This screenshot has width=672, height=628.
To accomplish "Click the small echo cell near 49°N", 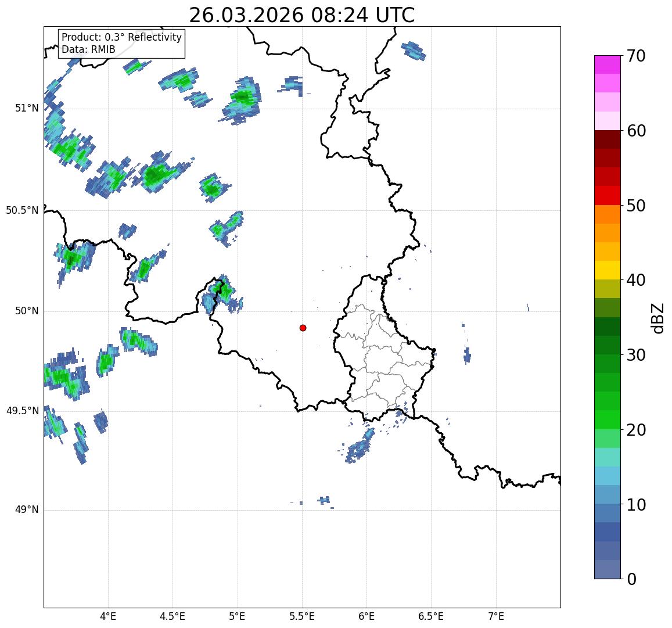I will tap(325, 500).
